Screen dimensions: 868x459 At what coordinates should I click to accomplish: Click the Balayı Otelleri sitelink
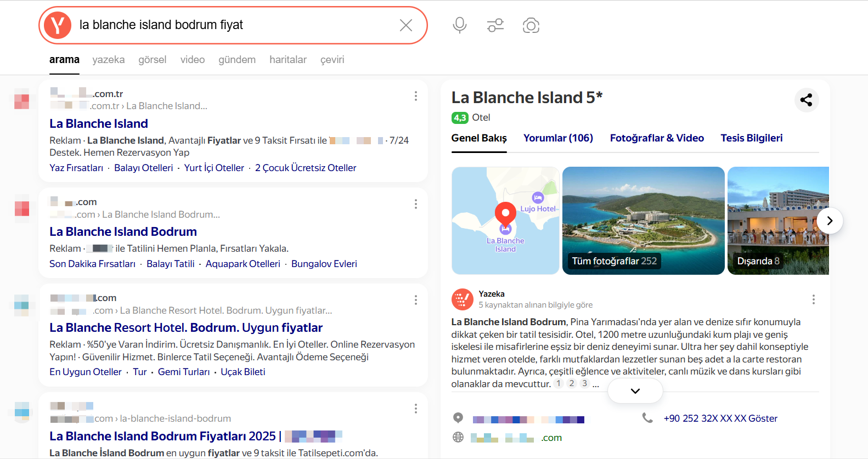(x=143, y=168)
